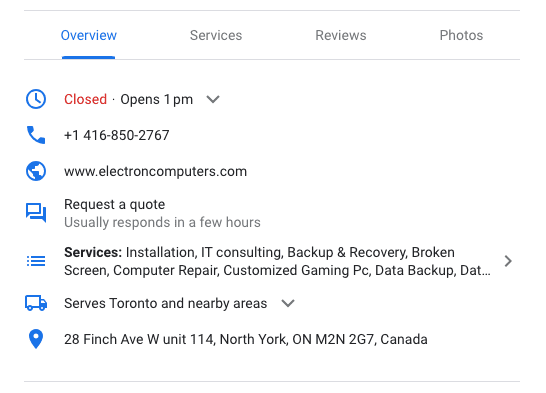Viewport: 546px width, 393px height.
Task: Click the 28 Finch Ave W address
Action: (246, 339)
